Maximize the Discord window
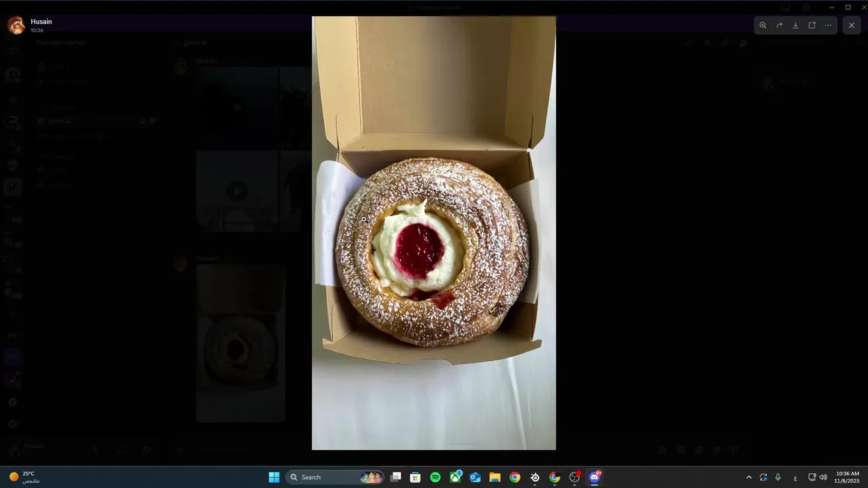 848,7
